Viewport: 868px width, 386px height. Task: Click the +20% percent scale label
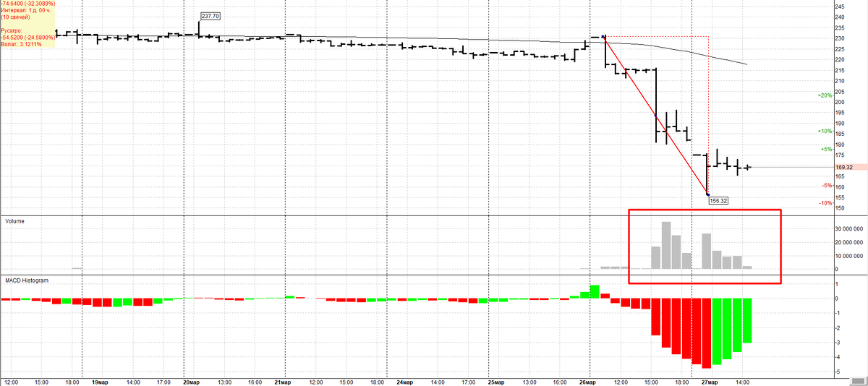[824, 95]
